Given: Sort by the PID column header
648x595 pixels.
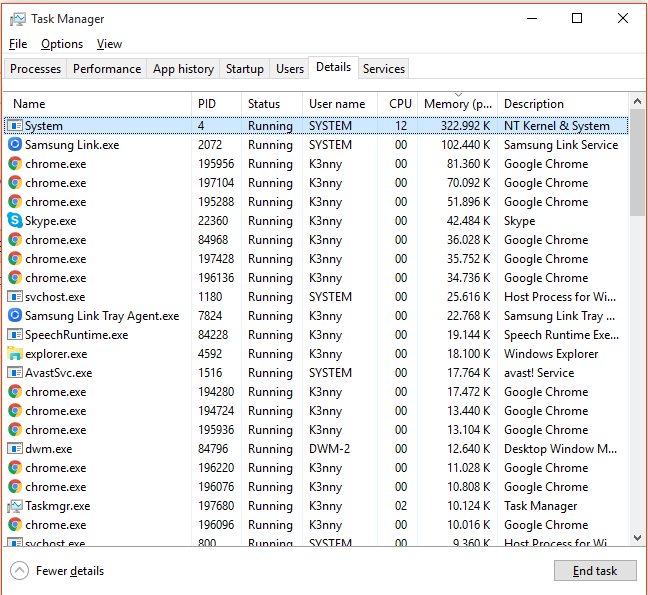Looking at the screenshot, I should pos(217,104).
